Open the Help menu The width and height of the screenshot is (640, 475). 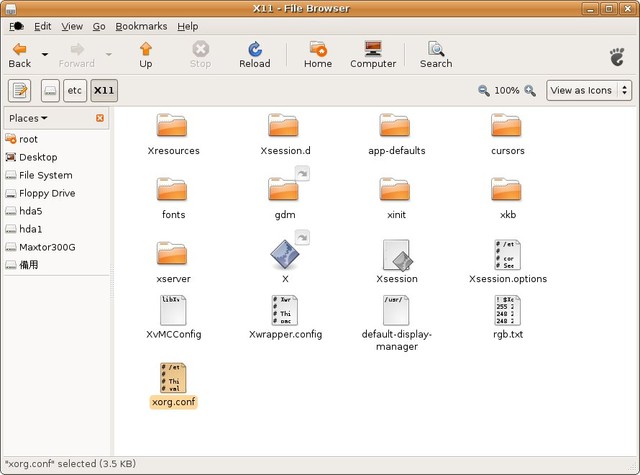pos(188,26)
